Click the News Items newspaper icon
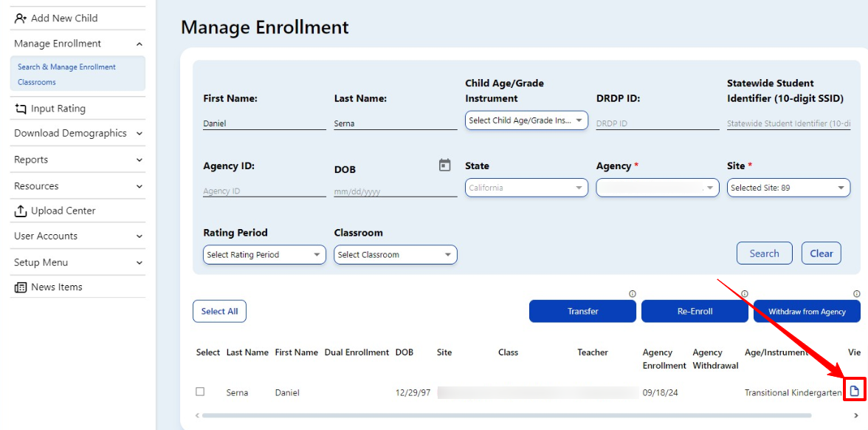The image size is (868, 430). coord(21,287)
